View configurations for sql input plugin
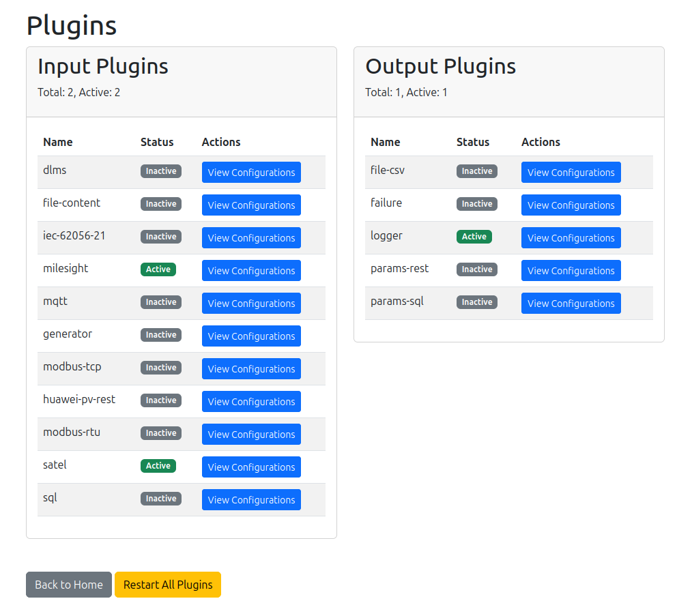Viewport: 677px width, 616px height. click(x=251, y=500)
